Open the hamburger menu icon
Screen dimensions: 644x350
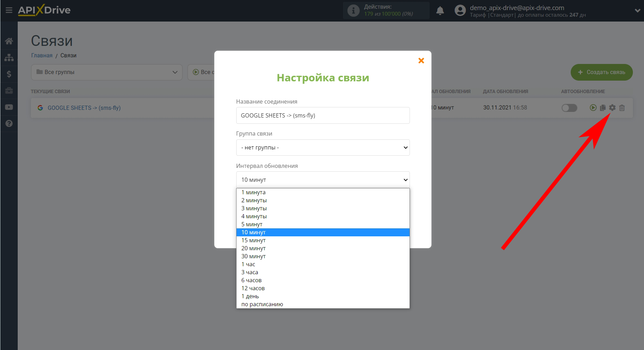pos(9,10)
